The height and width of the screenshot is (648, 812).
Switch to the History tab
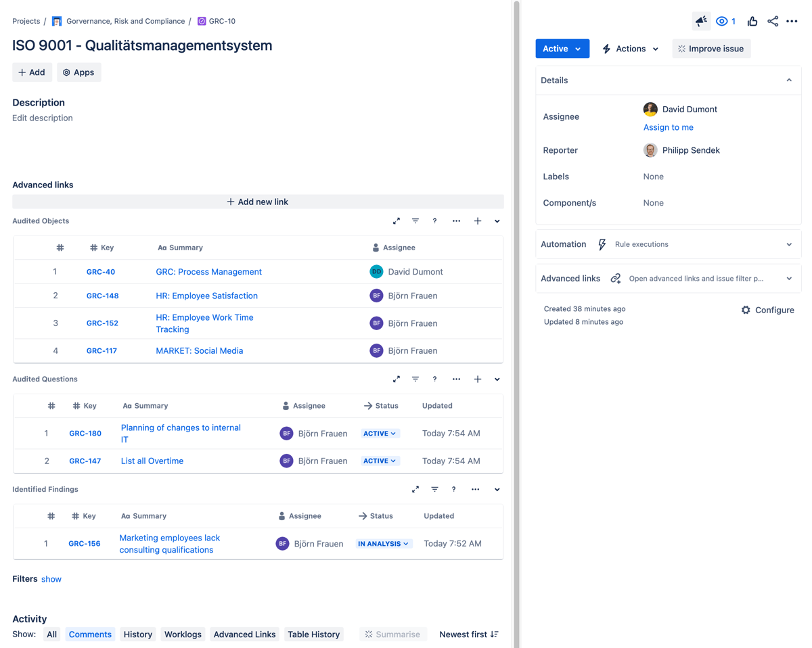[x=138, y=634]
